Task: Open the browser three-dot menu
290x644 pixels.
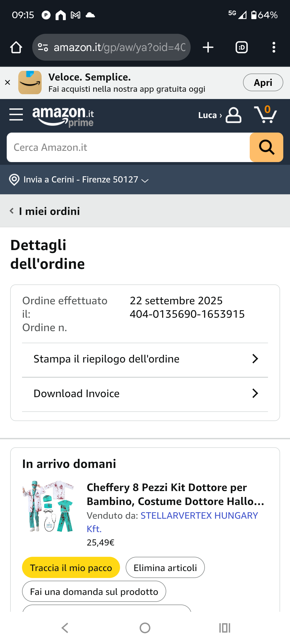Action: point(274,47)
